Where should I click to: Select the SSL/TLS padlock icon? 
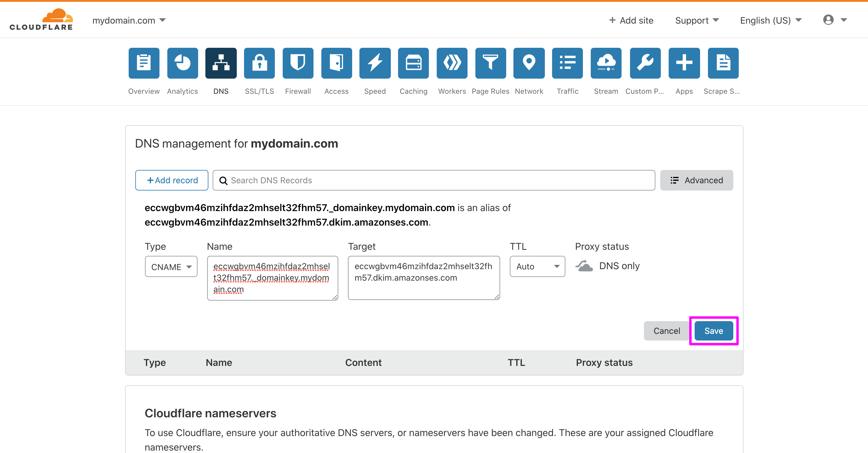[x=259, y=63]
